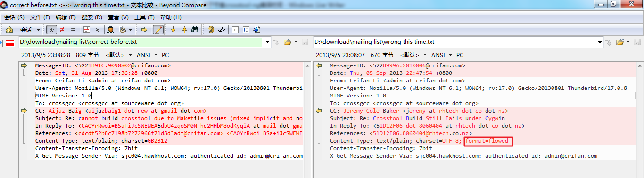Go to Previous Difference up arrow
Image resolution: width=644 pixels, height=178 pixels.
(184, 30)
